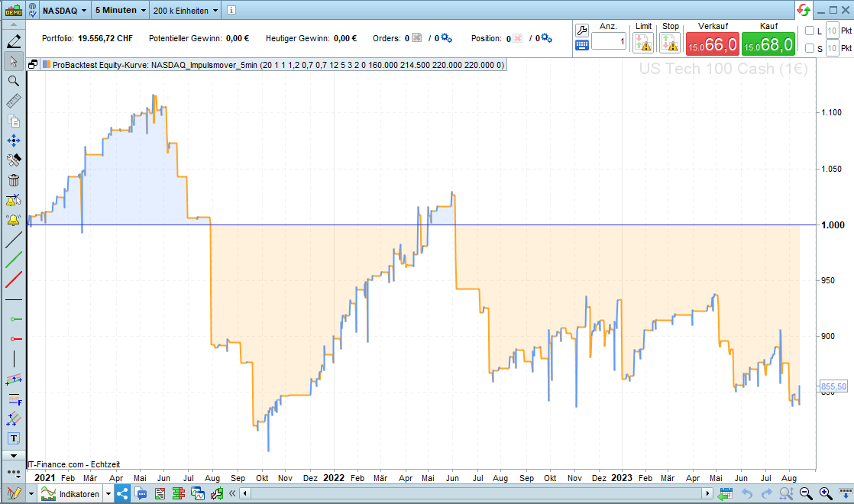Click the refresh arrows icon top right

point(804,11)
